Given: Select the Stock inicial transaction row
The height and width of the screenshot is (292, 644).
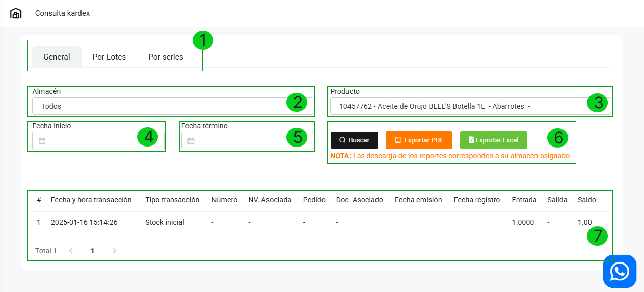Looking at the screenshot, I should coord(165,222).
